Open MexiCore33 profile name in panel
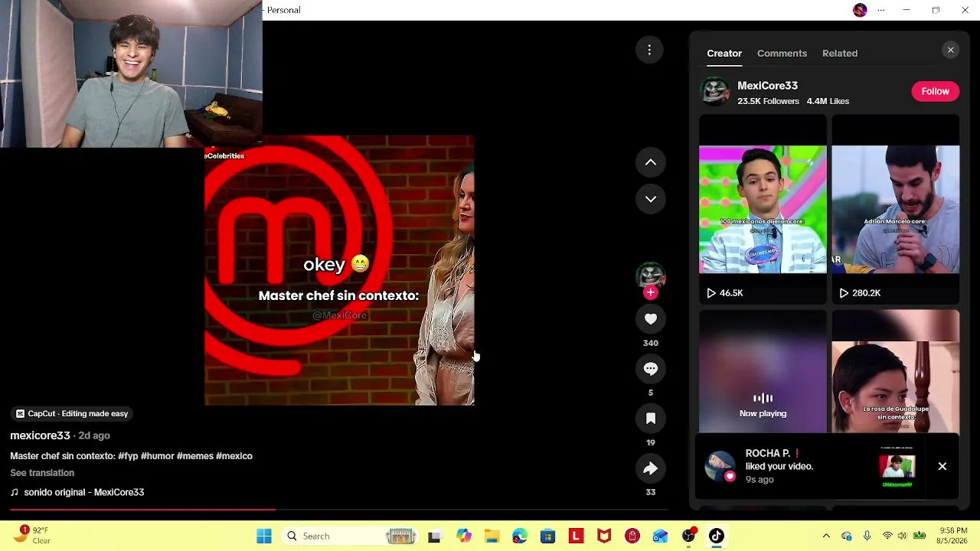This screenshot has width=980, height=551. [x=767, y=86]
